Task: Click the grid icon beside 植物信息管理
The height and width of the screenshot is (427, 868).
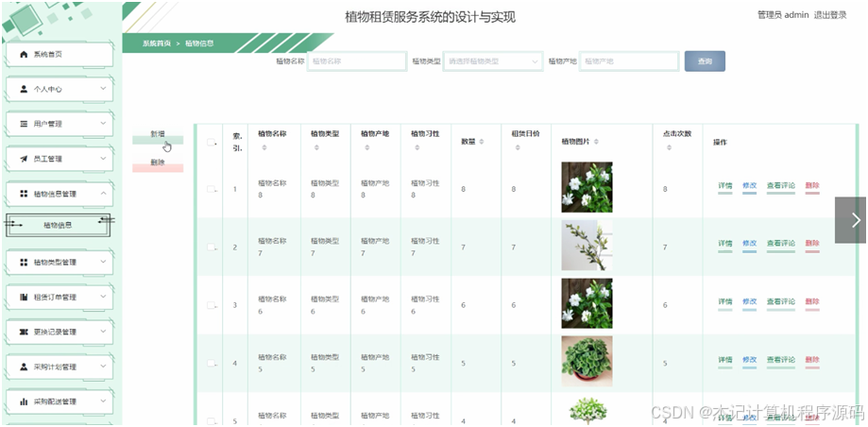Action: point(24,194)
